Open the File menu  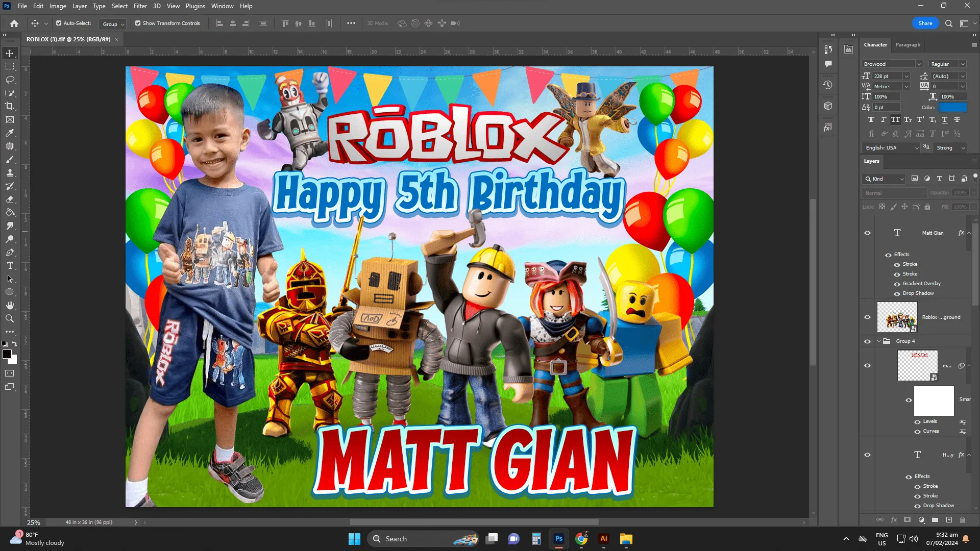pyautogui.click(x=22, y=6)
